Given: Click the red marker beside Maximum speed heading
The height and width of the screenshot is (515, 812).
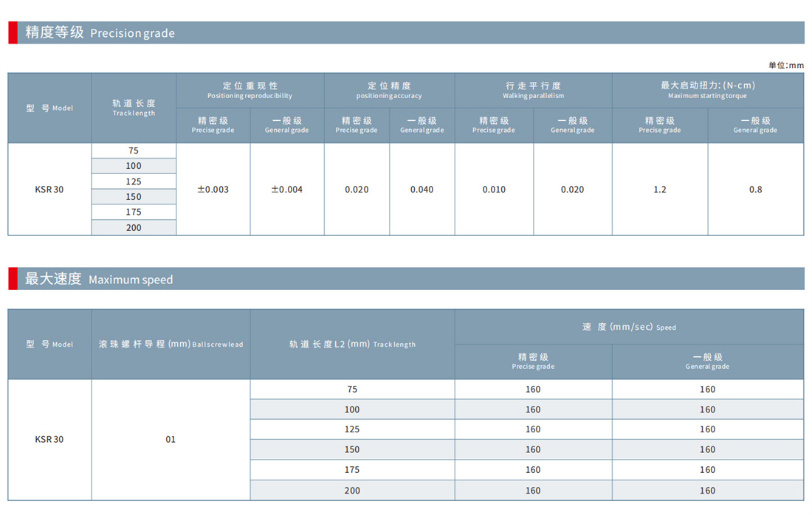Looking at the screenshot, I should [x=13, y=279].
